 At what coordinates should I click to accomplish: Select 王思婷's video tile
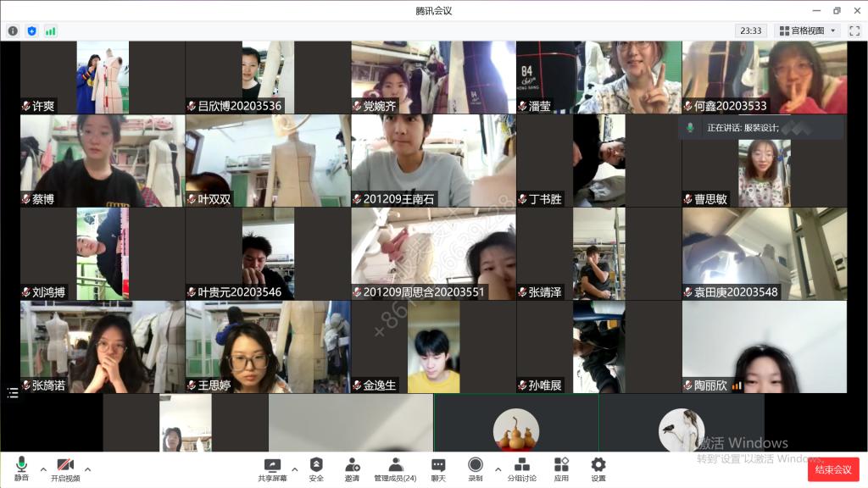[268, 347]
